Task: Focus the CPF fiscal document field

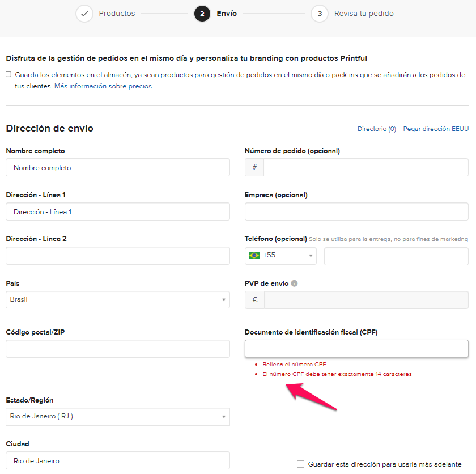Action: click(x=356, y=349)
